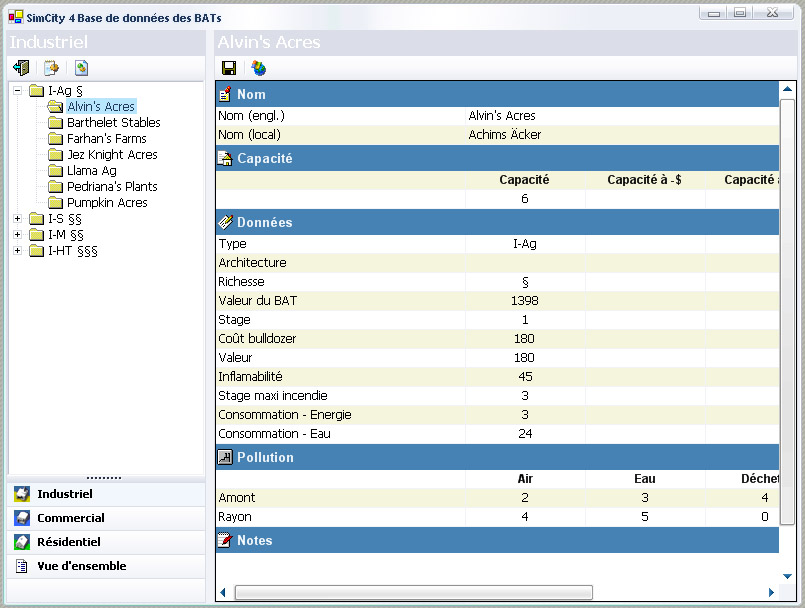Image resolution: width=805 pixels, height=608 pixels.
Task: Select Pedriana's Plants in the tree
Action: [x=112, y=186]
